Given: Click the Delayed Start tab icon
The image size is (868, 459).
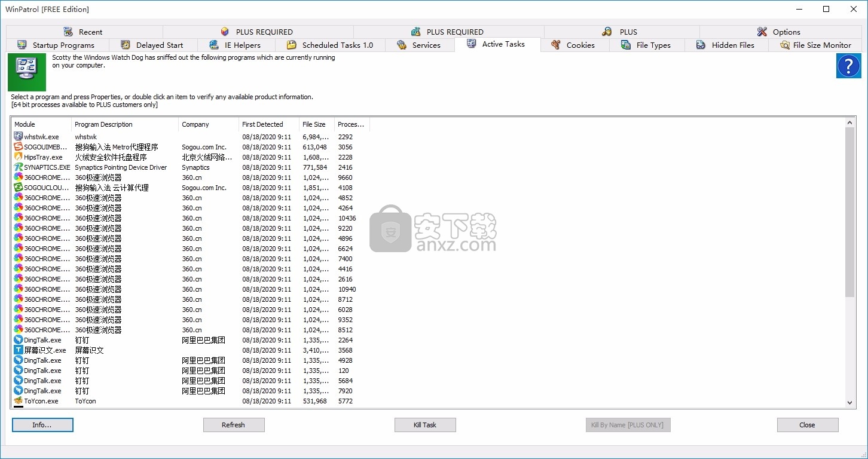Looking at the screenshot, I should [x=126, y=45].
